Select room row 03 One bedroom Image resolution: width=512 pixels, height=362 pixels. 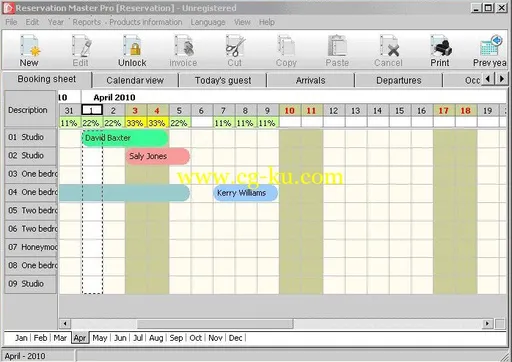(31, 174)
